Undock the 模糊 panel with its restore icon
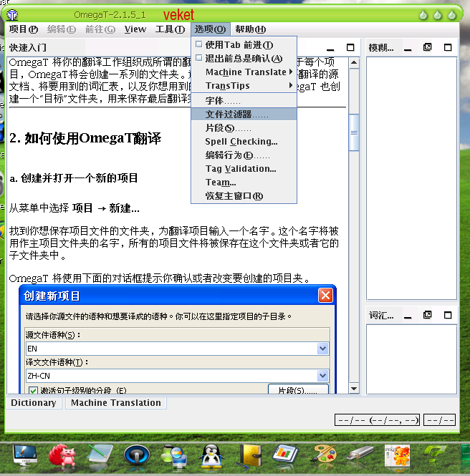This screenshot has height=476, width=470. (427, 47)
